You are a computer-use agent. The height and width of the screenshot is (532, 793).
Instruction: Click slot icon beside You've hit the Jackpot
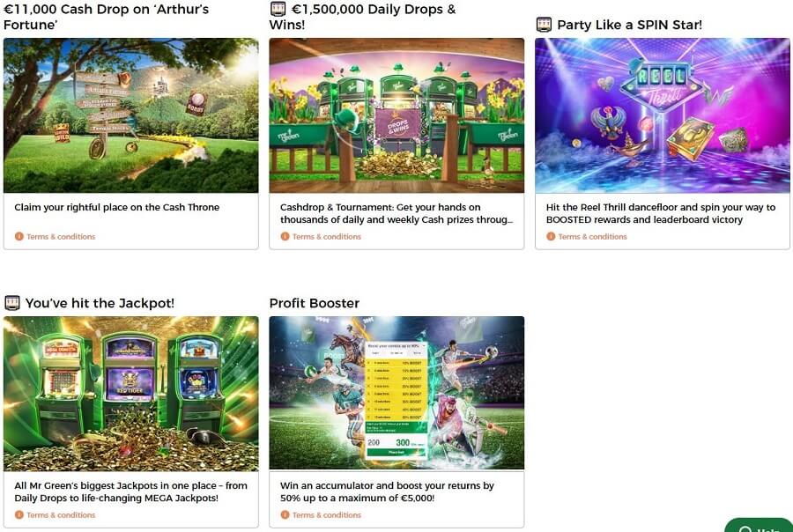coord(12,303)
